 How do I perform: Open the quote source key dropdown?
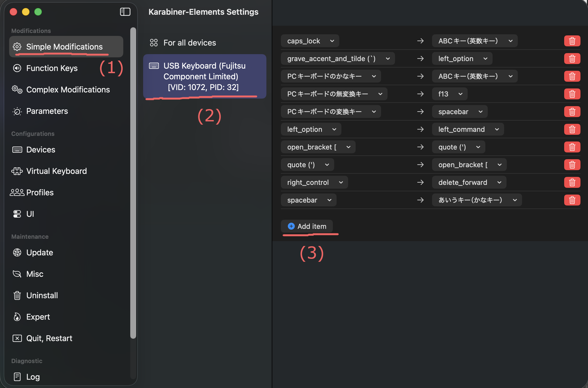(307, 165)
